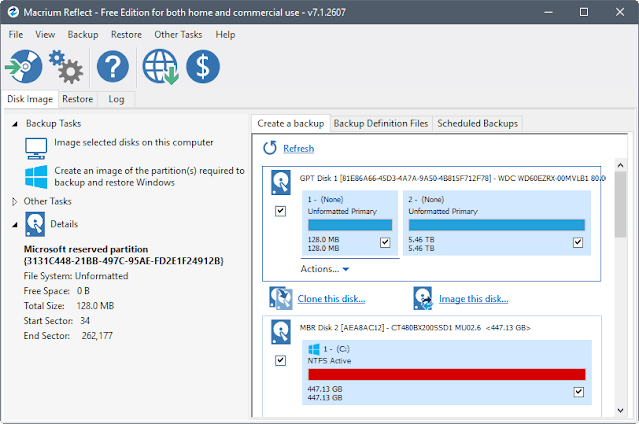Click the Details hard disk icon
Viewport: 639px width, 424px height.
click(35, 224)
